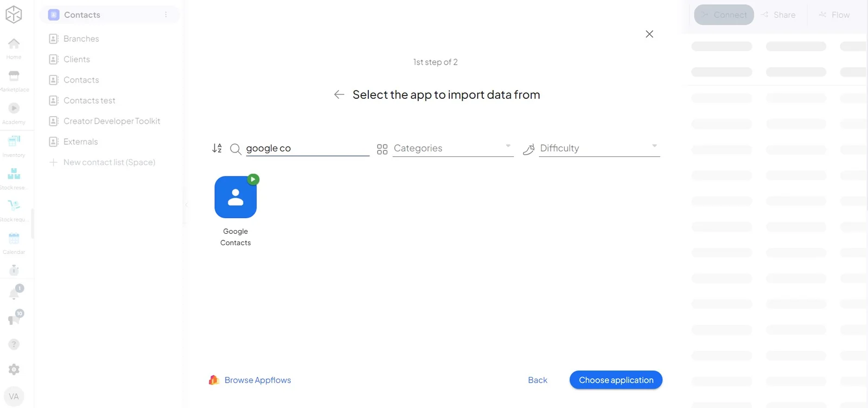Open the Calendar sidebar icon
868x408 pixels.
point(14,243)
